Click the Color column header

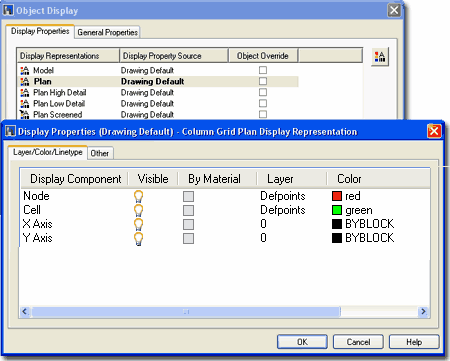[378, 179]
